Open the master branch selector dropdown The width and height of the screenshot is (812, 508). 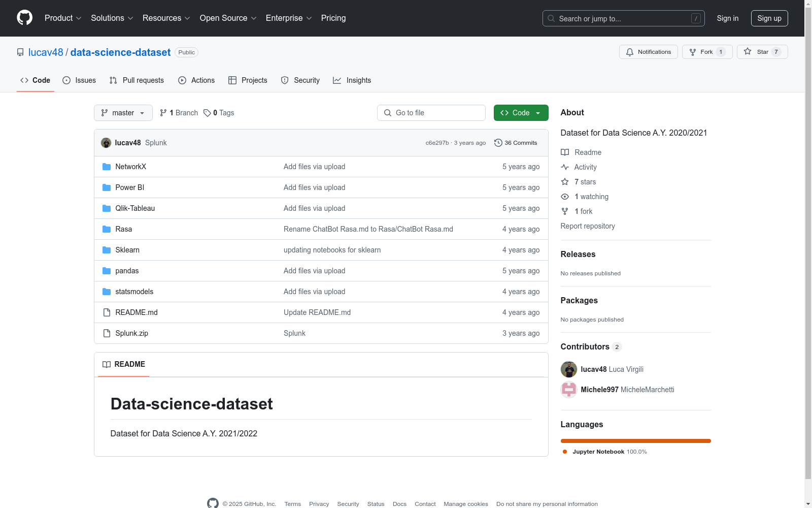tap(123, 113)
